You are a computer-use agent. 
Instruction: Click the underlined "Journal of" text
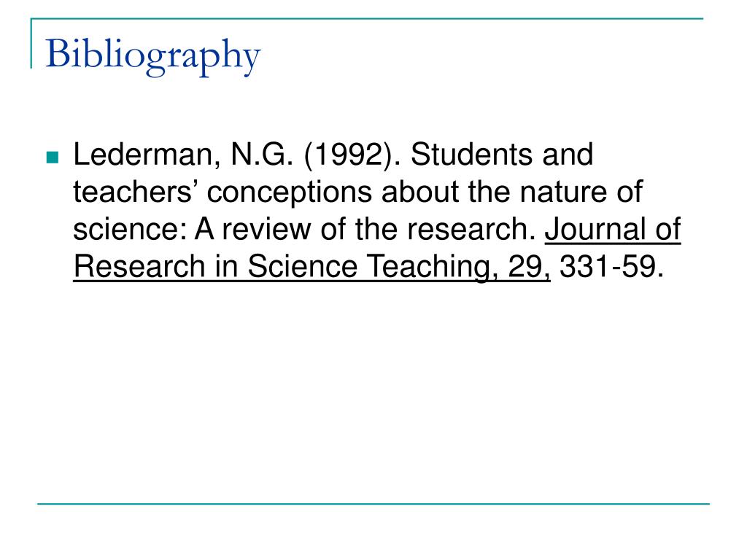pyautogui.click(x=613, y=230)
